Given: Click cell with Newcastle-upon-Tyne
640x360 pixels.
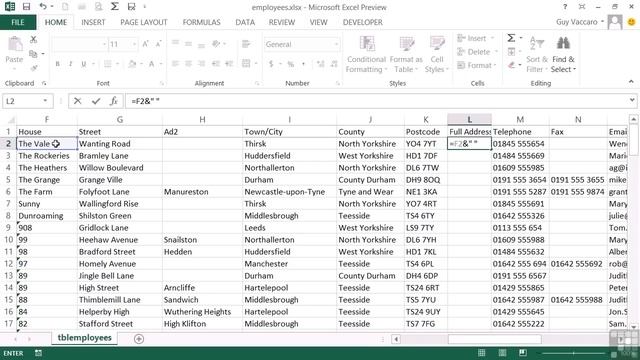Looking at the screenshot, I should point(289,192).
